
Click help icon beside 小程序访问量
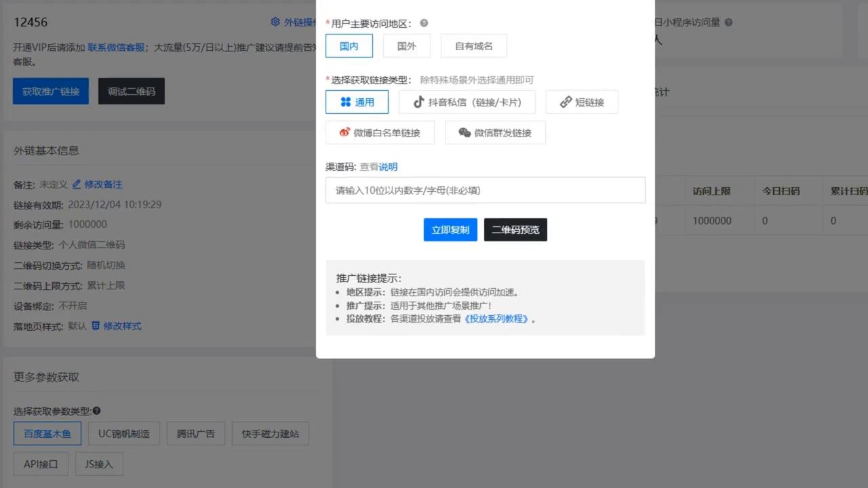pyautogui.click(x=729, y=22)
